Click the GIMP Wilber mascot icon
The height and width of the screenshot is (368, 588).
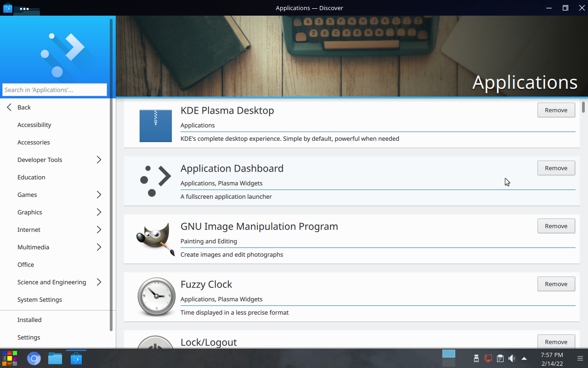(x=156, y=239)
